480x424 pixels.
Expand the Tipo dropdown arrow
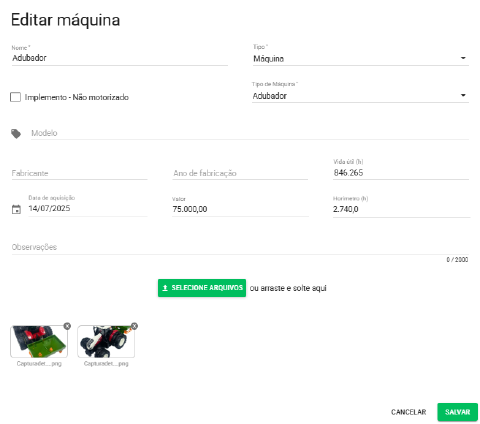[x=463, y=58]
